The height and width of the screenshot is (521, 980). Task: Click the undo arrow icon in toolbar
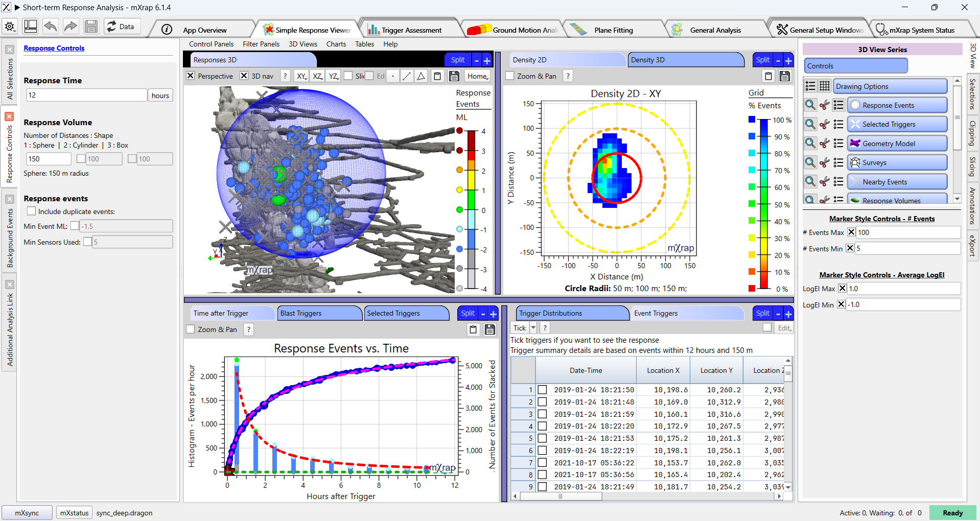tap(50, 27)
